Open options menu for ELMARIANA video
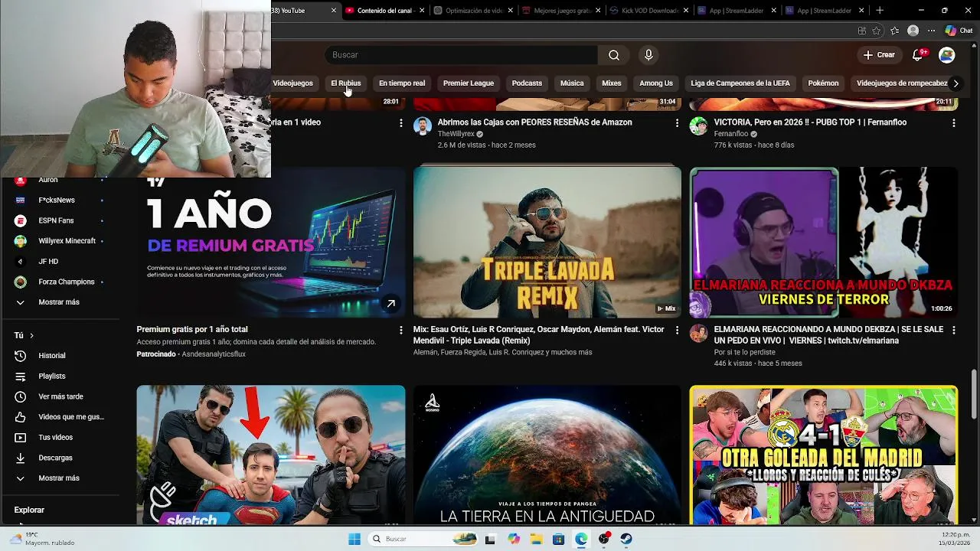980x551 pixels. pos(953,330)
